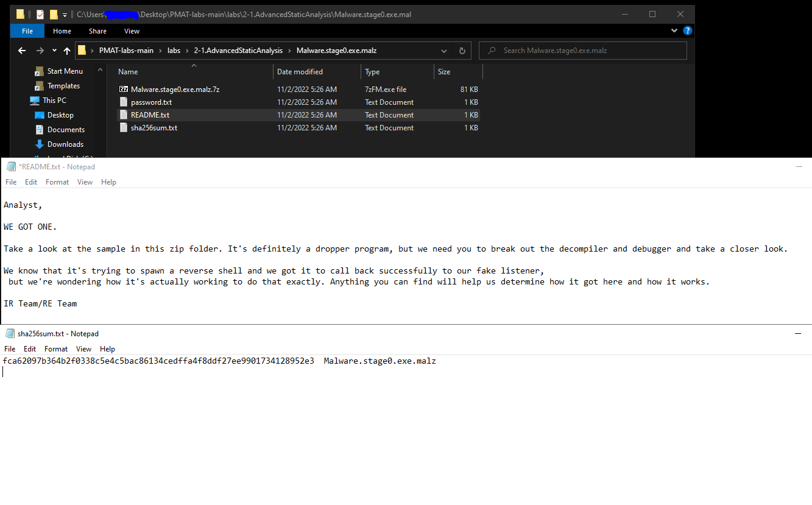Open Edit menu in README.txt Notepad
This screenshot has width=812, height=505.
point(31,182)
